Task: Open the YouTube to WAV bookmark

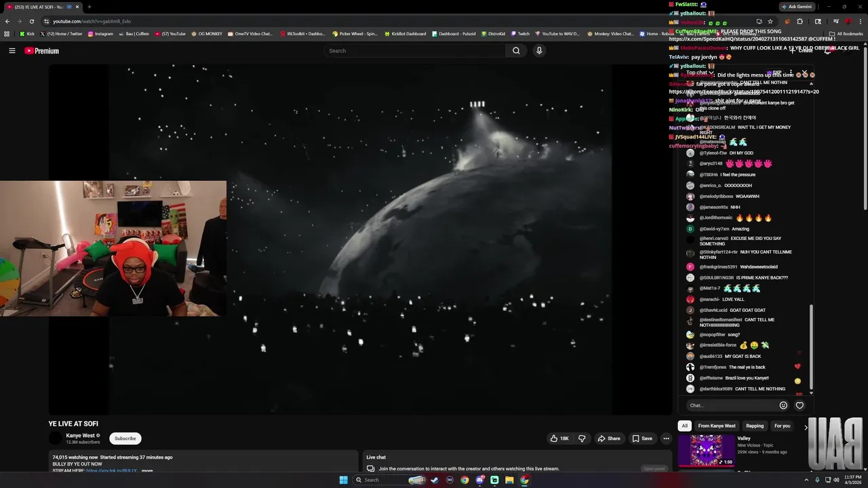Action: coord(557,33)
